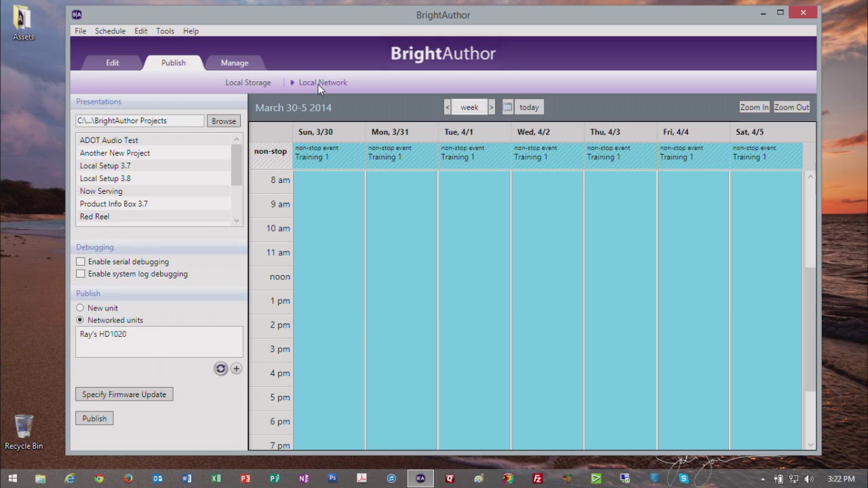Open the week view dropdown

pyautogui.click(x=469, y=107)
